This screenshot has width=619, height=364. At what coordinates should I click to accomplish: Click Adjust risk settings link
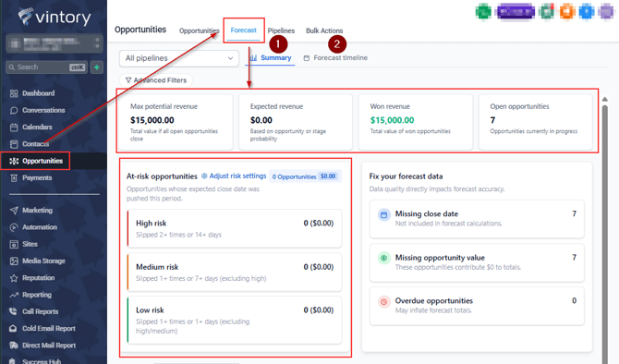click(234, 176)
